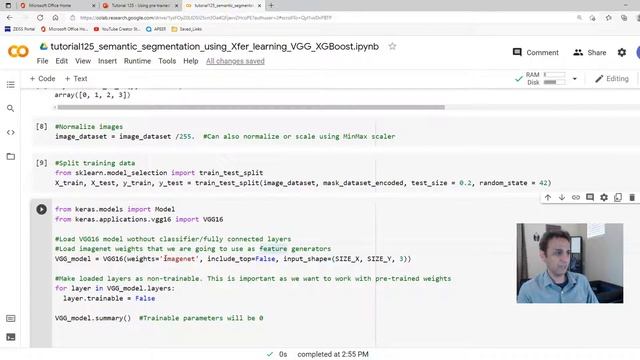
Task: Star the notebook title
Action: click(x=392, y=46)
